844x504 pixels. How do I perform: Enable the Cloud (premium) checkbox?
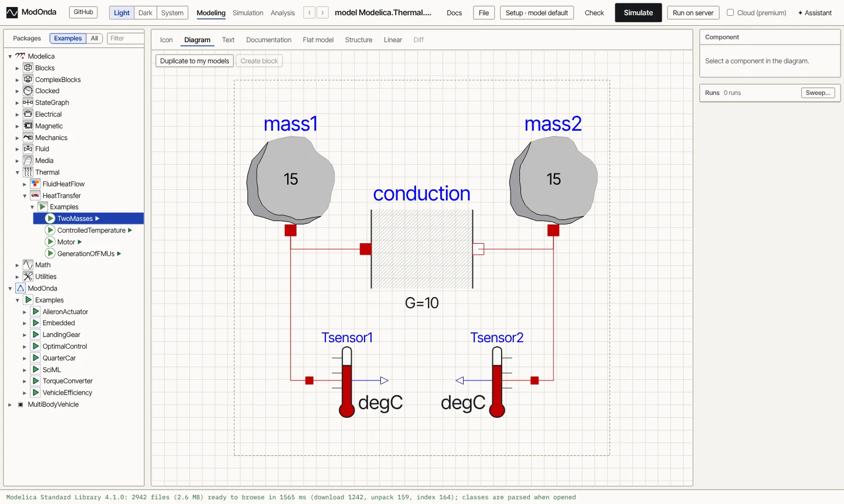[730, 12]
